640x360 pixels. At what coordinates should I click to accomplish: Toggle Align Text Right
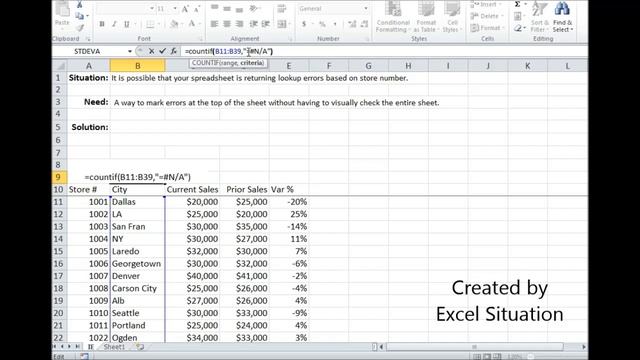240,24
